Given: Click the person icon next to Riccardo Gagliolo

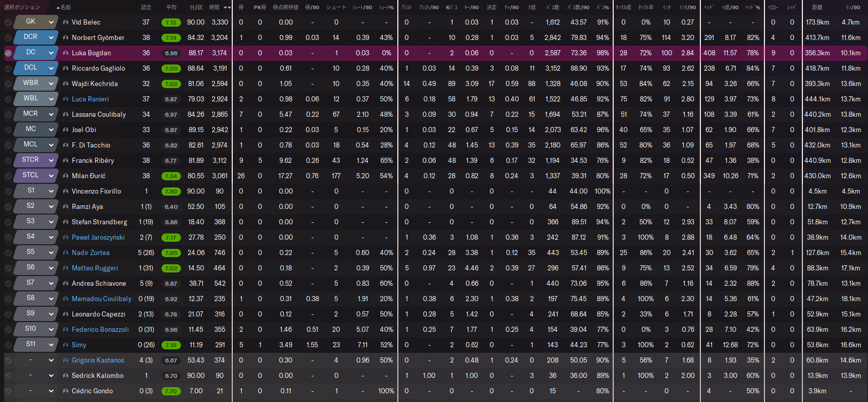Looking at the screenshot, I should click(x=66, y=69).
